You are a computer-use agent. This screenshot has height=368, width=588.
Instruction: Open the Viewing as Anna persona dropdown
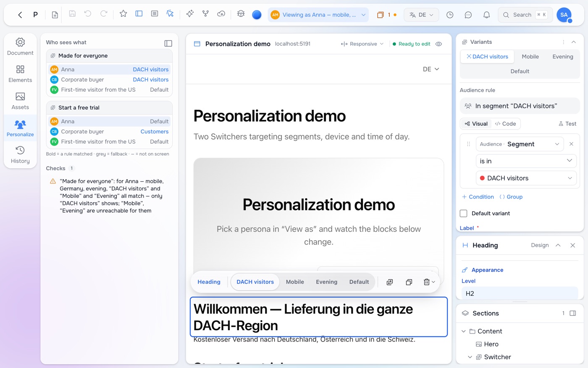[318, 15]
